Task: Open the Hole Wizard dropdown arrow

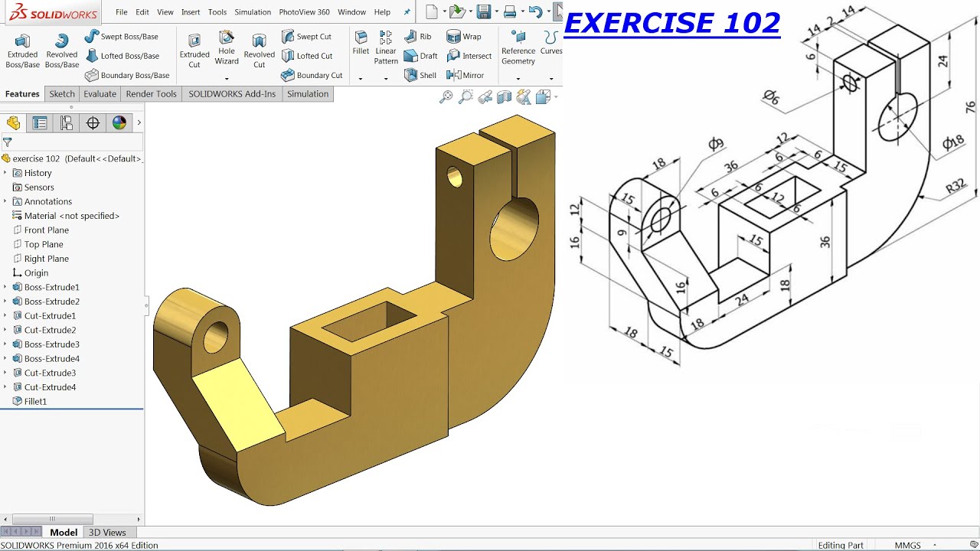Action: [227, 77]
